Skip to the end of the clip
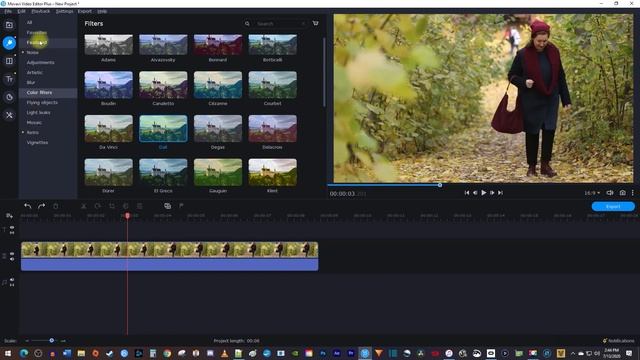Image resolution: width=640 pixels, height=360 pixels. [x=500, y=193]
